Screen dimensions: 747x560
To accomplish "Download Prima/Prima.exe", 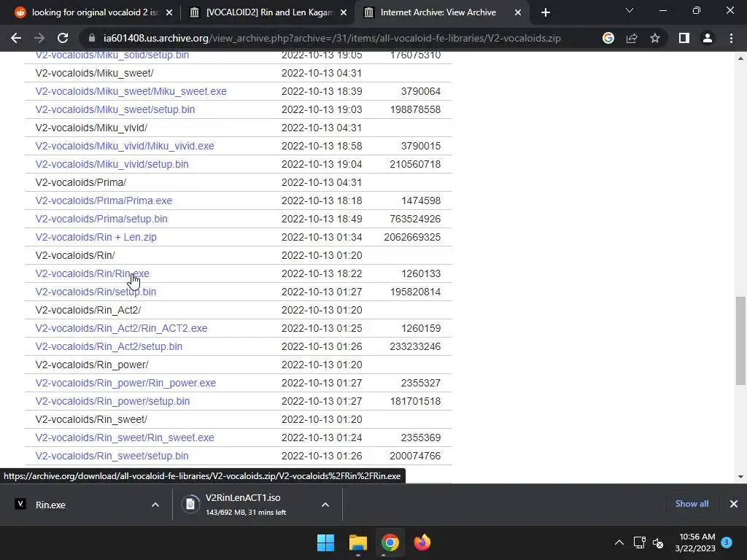I will tap(104, 201).
